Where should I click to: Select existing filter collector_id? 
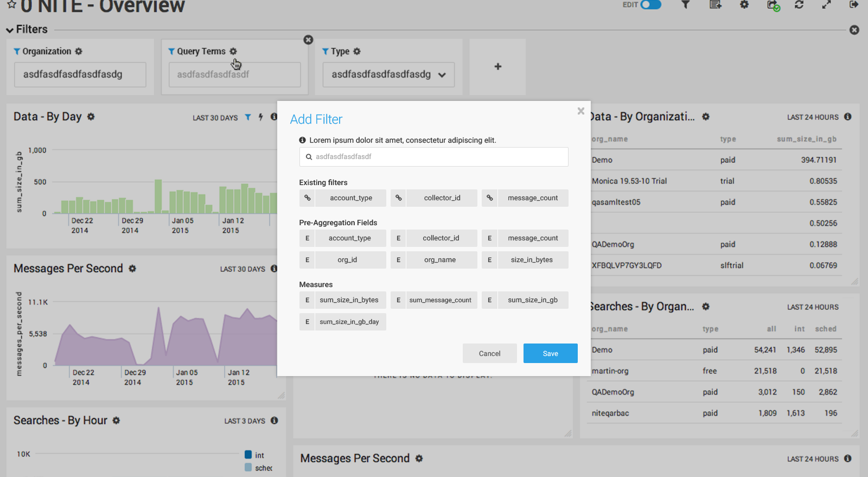click(442, 198)
